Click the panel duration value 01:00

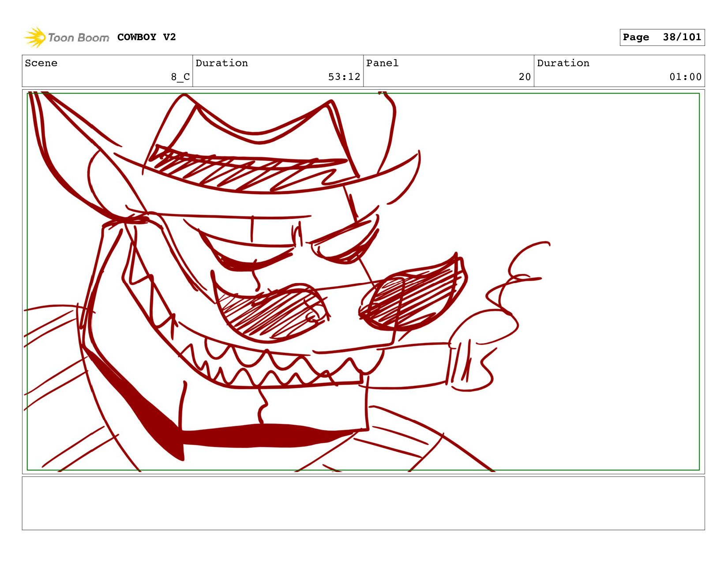(x=685, y=77)
